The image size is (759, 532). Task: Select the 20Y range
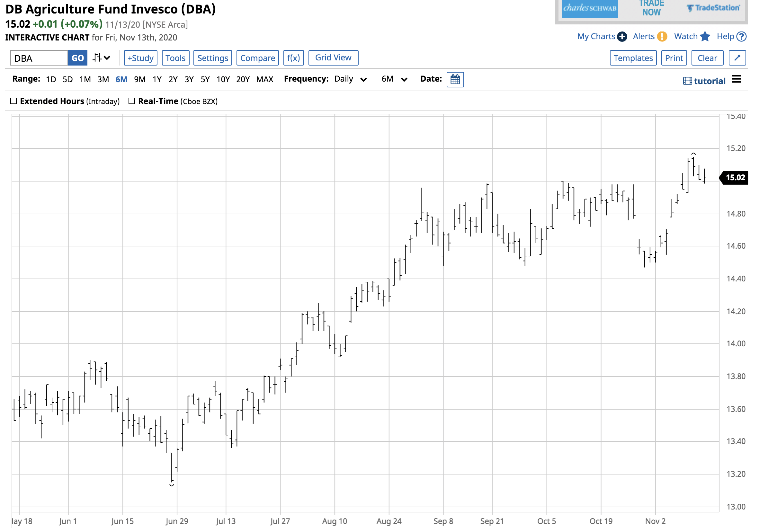click(243, 79)
